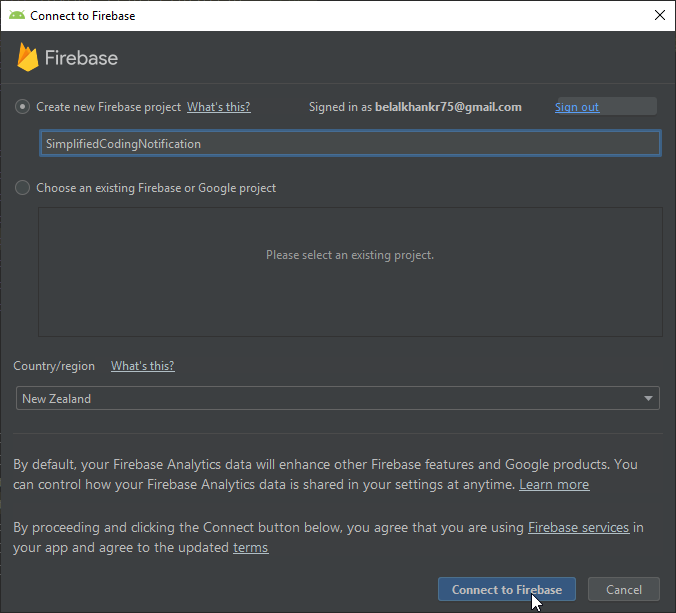Click the Firebase flame logo
Screen dimensions: 676x613
(28, 57)
